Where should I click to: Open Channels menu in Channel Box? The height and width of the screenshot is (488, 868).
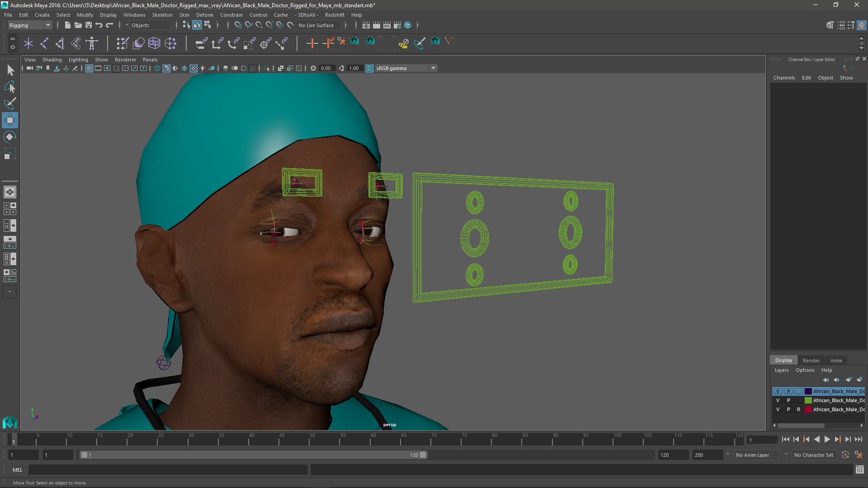(784, 78)
